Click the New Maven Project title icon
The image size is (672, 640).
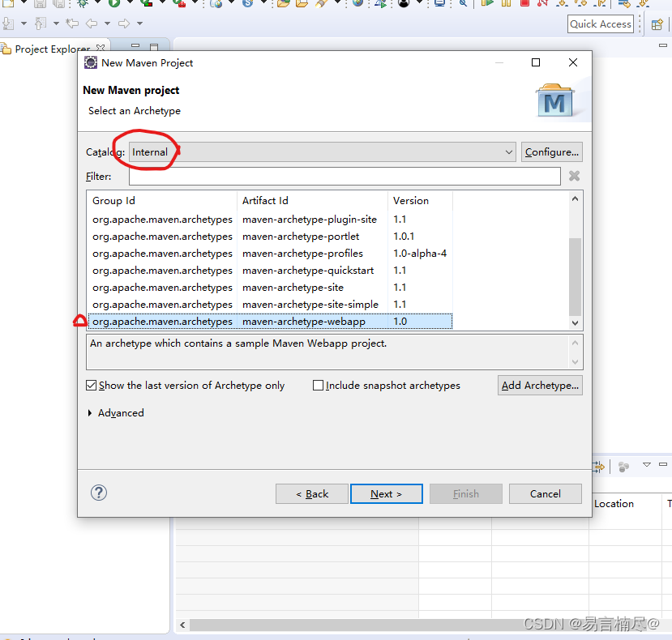click(91, 62)
